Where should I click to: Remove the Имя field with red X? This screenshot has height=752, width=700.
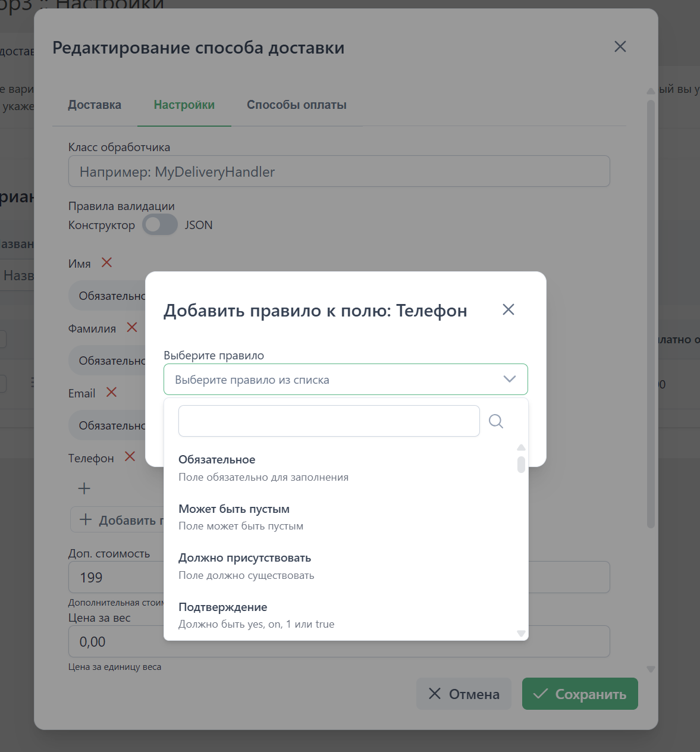click(x=107, y=262)
